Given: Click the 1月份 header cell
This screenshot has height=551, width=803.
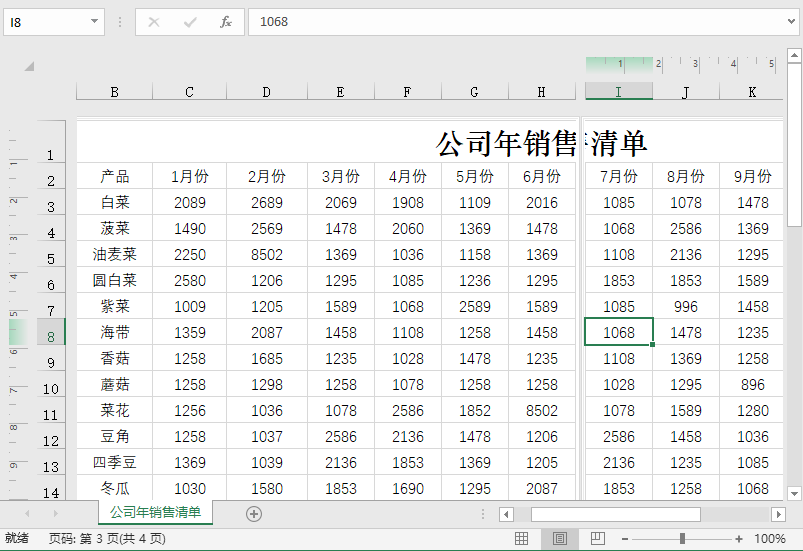Looking at the screenshot, I should (189, 176).
